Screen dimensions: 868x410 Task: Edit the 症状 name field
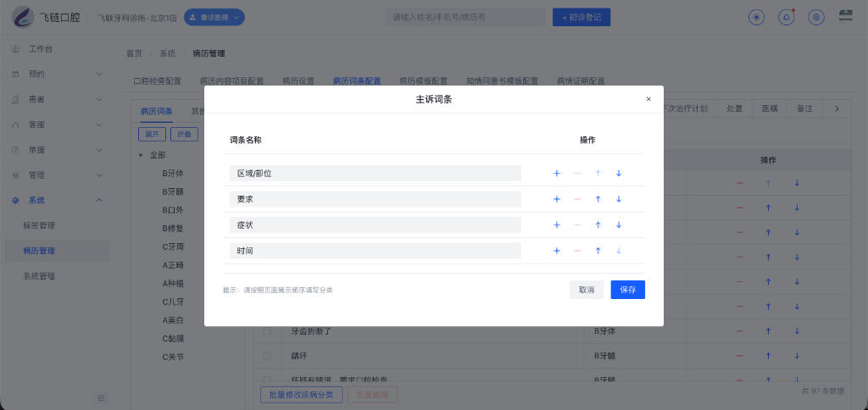pyautogui.click(x=376, y=225)
